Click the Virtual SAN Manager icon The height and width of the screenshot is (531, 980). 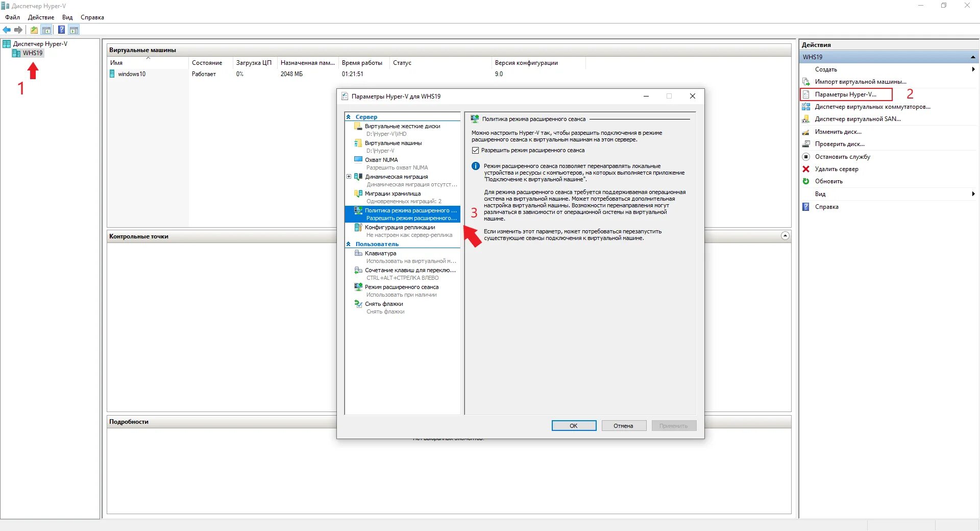806,119
